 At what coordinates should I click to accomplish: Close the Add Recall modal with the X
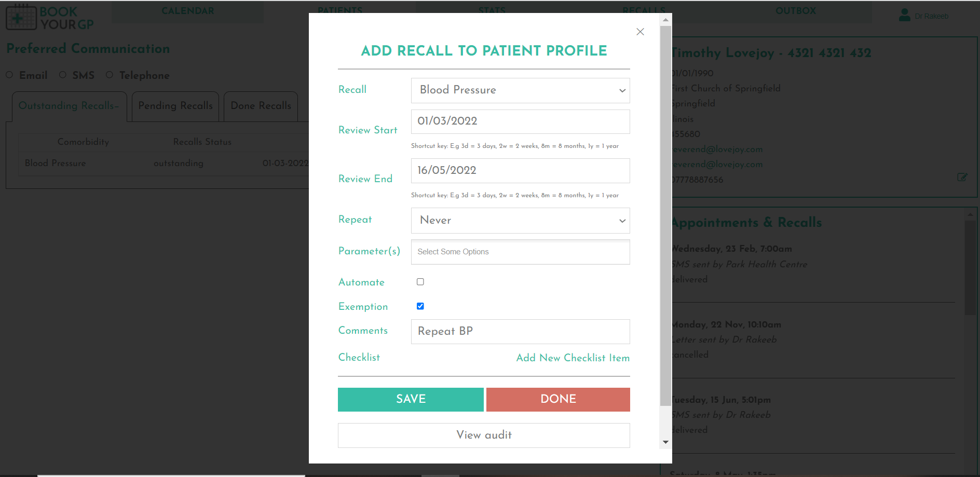coord(639,32)
